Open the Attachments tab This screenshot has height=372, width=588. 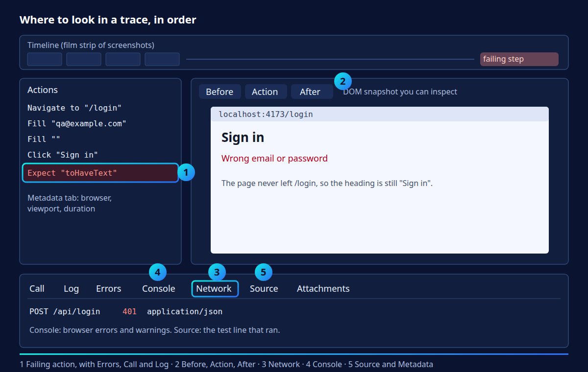click(323, 289)
